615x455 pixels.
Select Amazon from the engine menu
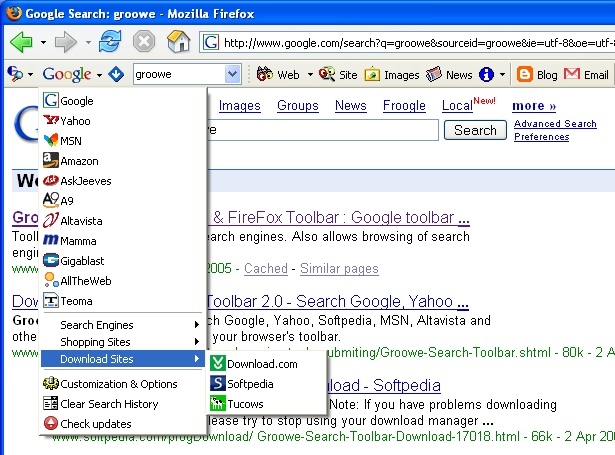coord(123,161)
